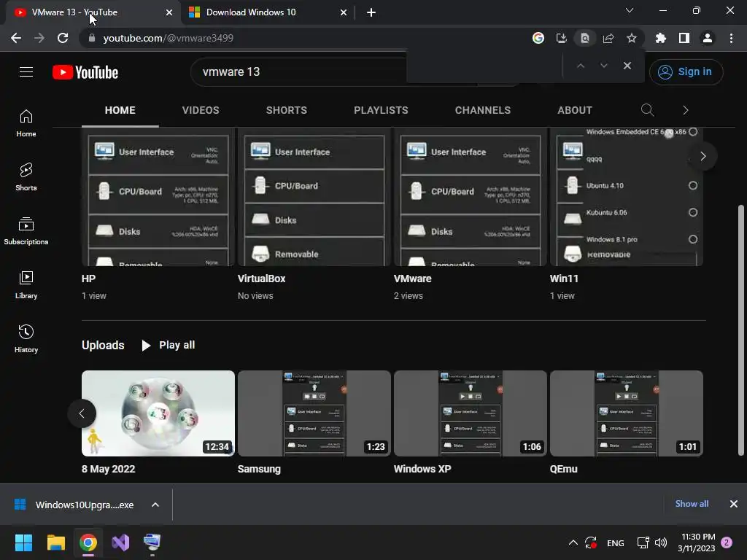Show all downloads
747x560 pixels.
point(692,504)
